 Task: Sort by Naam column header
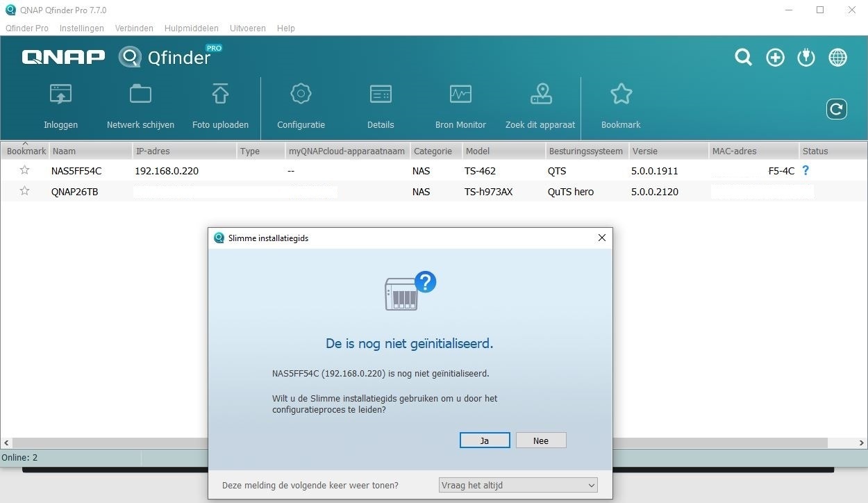91,151
